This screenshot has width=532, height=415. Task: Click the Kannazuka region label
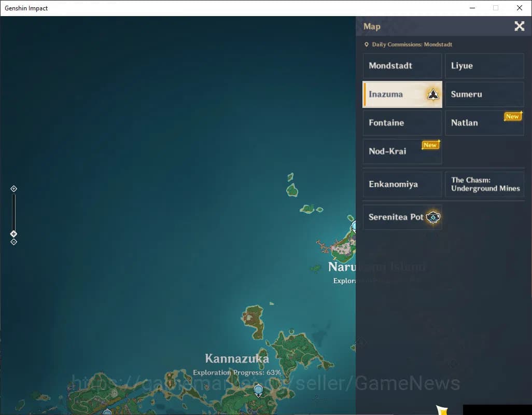[237, 358]
